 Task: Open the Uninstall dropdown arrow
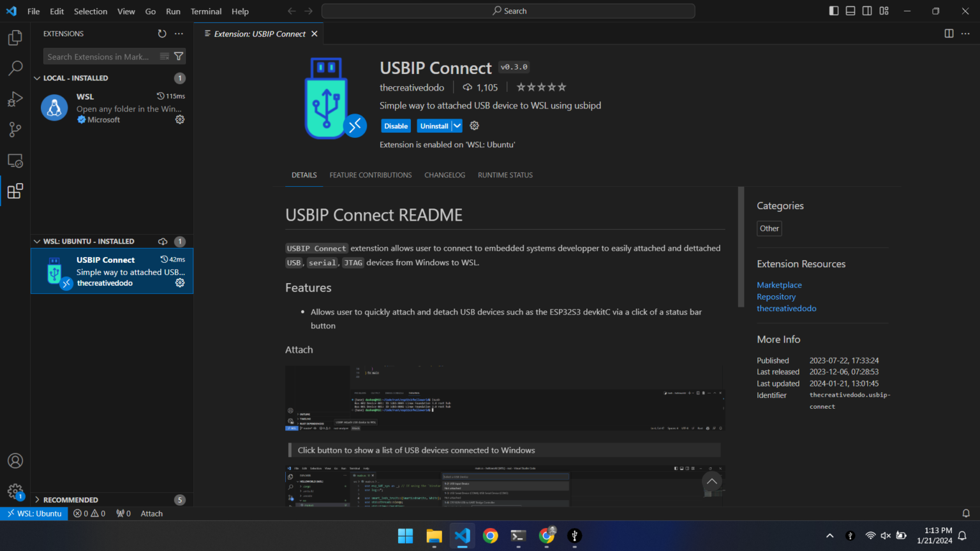click(x=459, y=126)
